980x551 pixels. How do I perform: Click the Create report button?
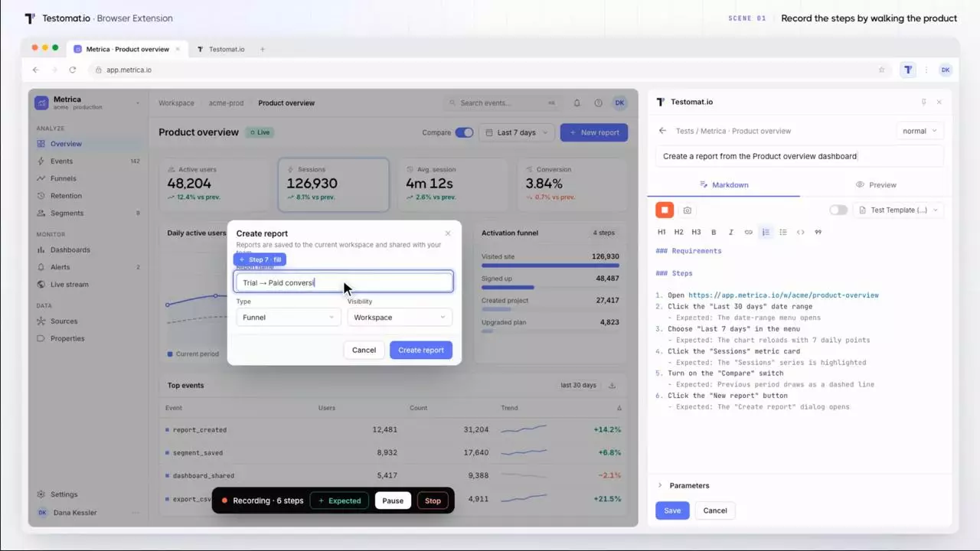(x=420, y=350)
